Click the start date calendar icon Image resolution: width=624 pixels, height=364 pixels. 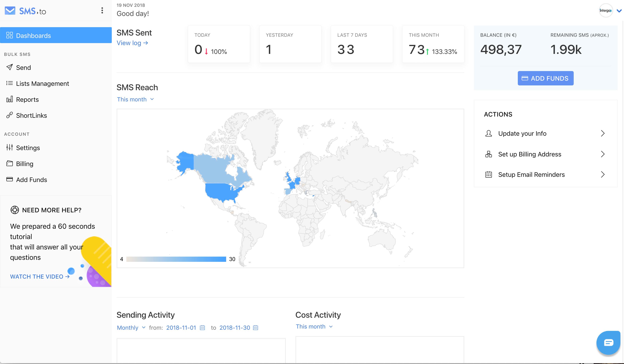point(202,328)
